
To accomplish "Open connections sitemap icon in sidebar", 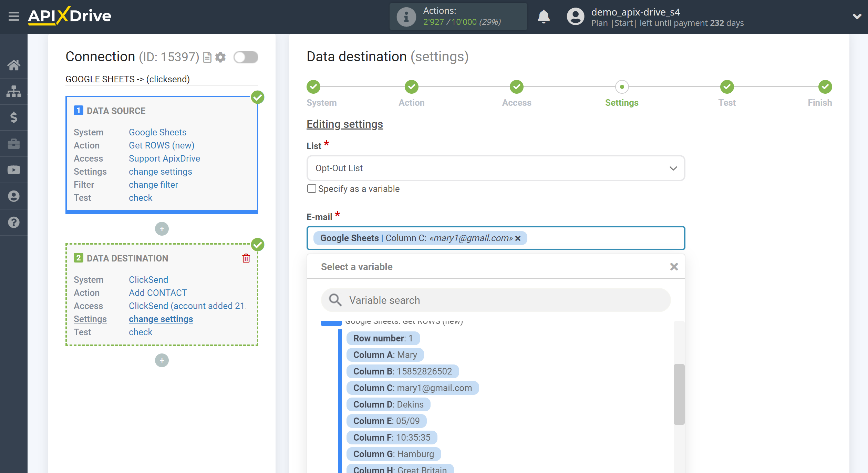I will (x=14, y=91).
